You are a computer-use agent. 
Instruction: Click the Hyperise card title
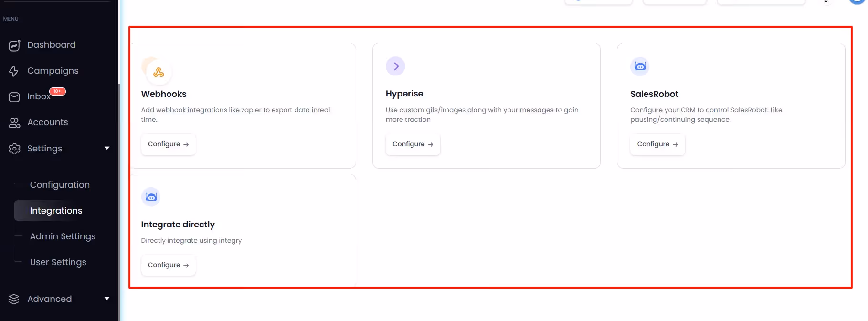click(x=404, y=94)
